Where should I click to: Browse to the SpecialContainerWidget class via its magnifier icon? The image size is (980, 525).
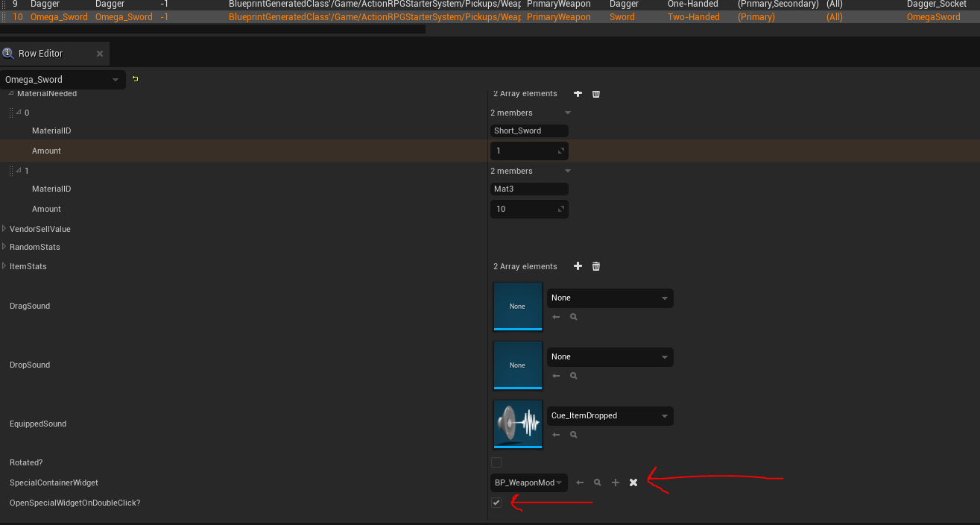coord(598,482)
